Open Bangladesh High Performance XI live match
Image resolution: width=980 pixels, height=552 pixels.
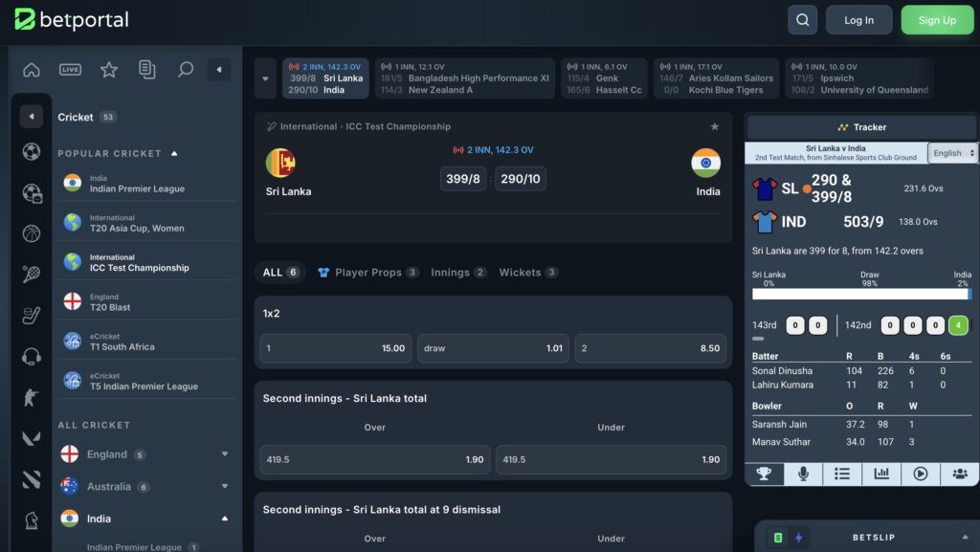click(x=465, y=78)
